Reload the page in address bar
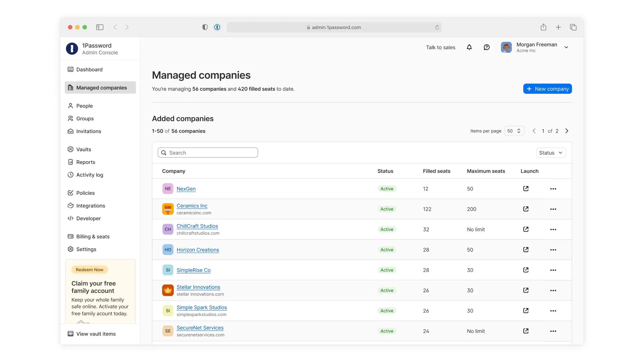The height and width of the screenshot is (362, 644). [x=437, y=27]
